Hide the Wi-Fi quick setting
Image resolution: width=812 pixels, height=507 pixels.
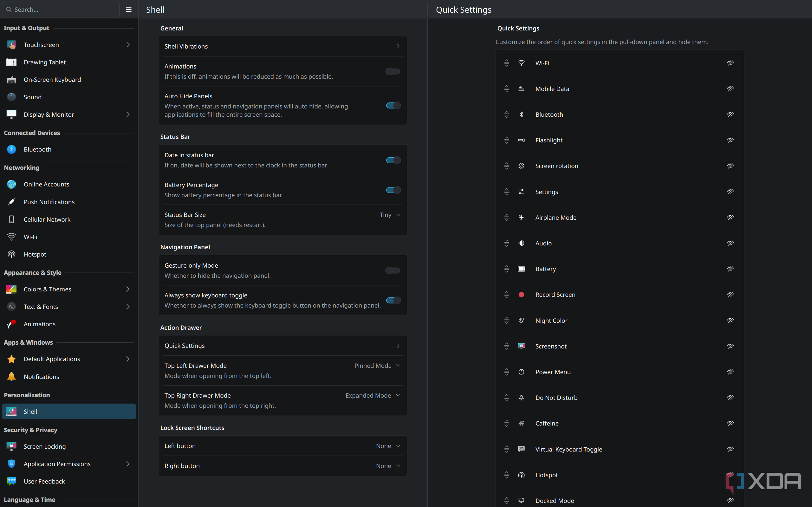click(x=731, y=63)
